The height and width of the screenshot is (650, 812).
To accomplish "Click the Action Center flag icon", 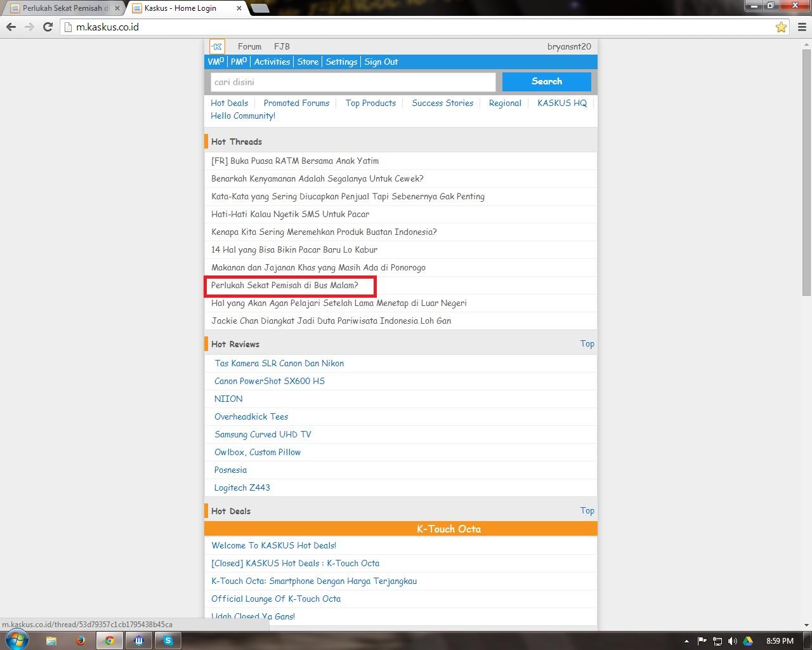I will click(x=702, y=641).
